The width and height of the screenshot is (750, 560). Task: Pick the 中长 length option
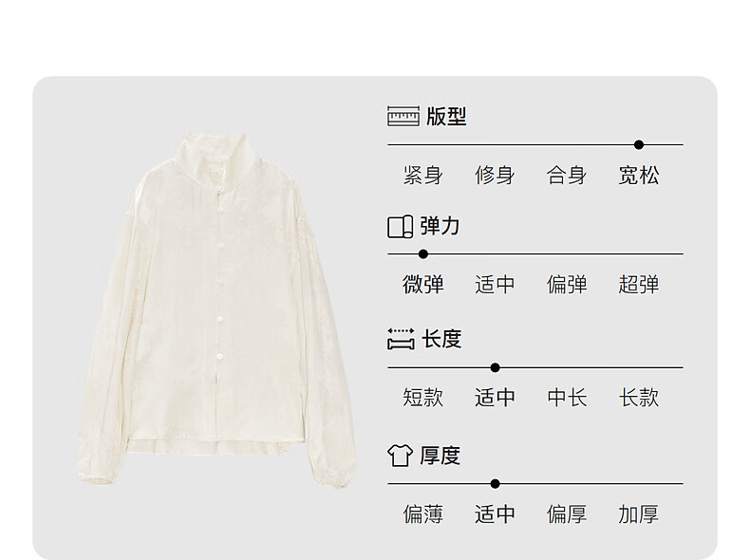tap(567, 398)
